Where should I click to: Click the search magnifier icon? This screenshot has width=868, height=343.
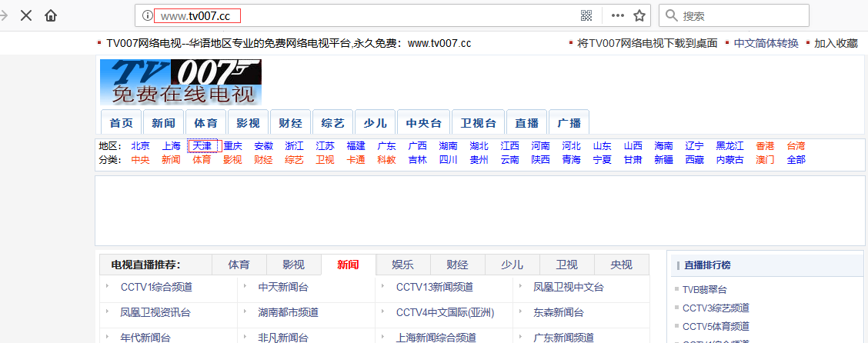670,15
